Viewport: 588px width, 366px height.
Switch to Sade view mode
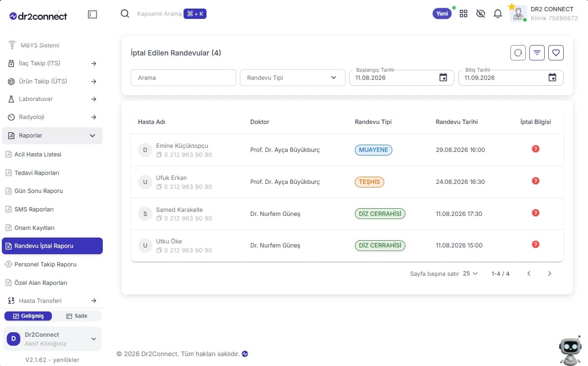pyautogui.click(x=77, y=316)
